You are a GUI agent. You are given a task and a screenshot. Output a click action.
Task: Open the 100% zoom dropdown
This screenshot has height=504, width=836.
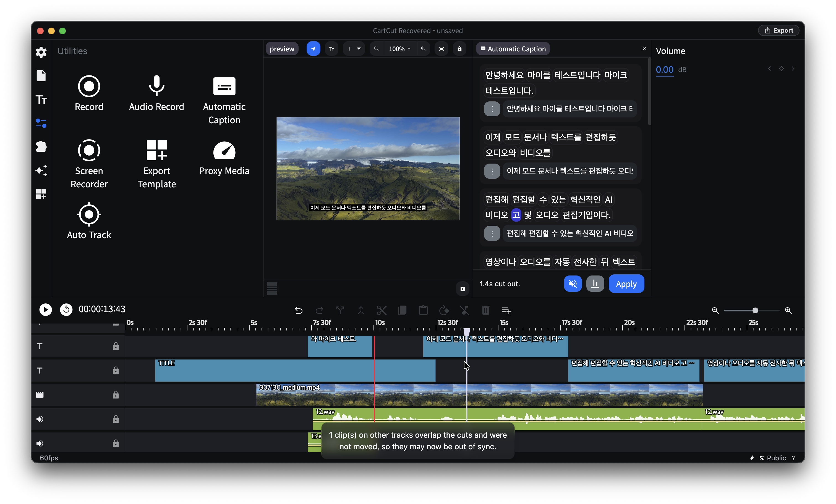click(x=400, y=49)
